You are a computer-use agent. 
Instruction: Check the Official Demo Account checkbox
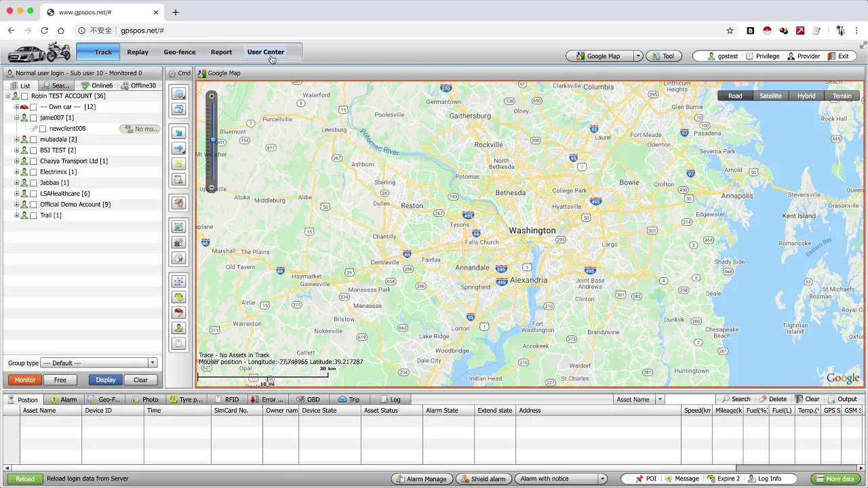tap(33, 205)
